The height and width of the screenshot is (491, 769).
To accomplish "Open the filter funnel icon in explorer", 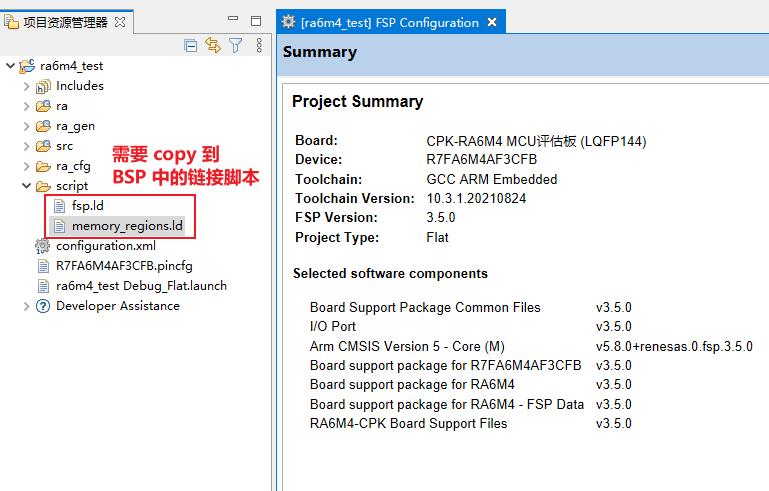I will click(236, 45).
